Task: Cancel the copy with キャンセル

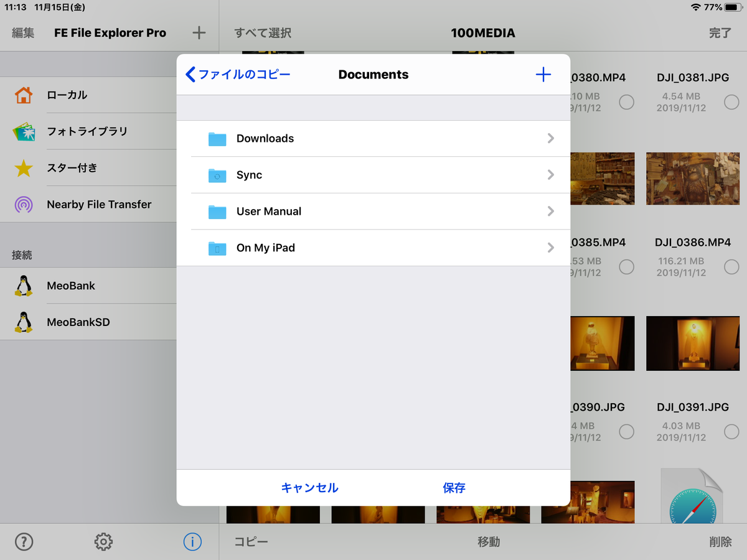Action: coord(309,488)
